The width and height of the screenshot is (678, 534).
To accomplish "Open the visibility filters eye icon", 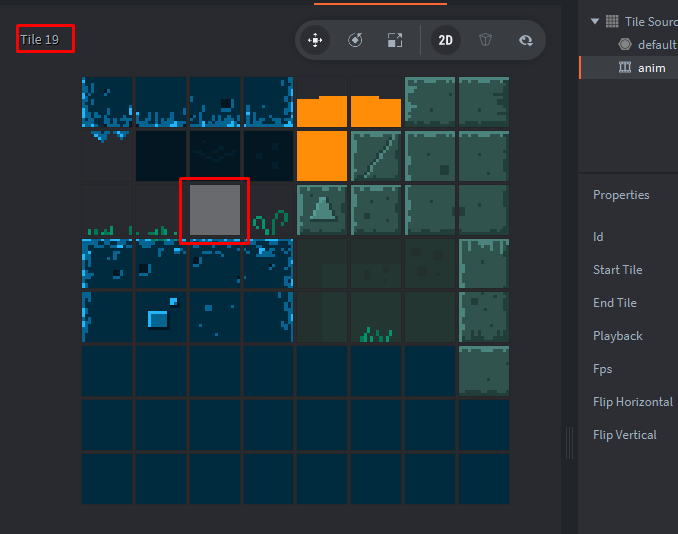I will 526,40.
